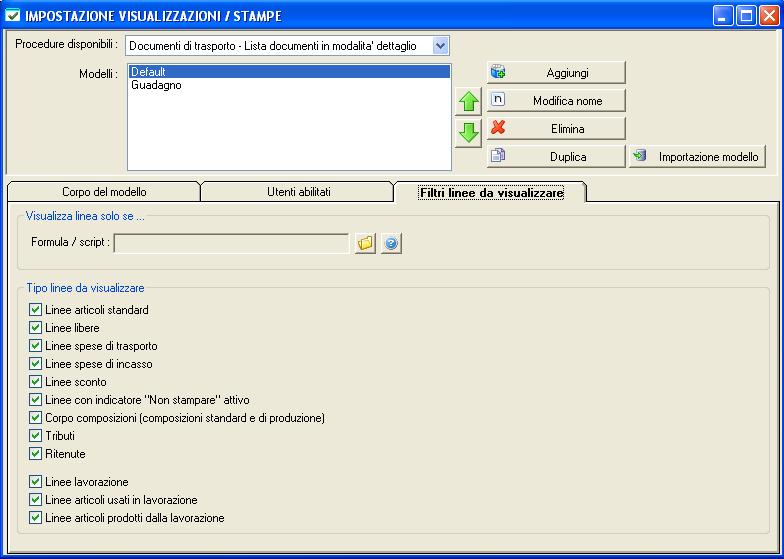
Task: Click the Importazione modello button
Action: pos(698,156)
